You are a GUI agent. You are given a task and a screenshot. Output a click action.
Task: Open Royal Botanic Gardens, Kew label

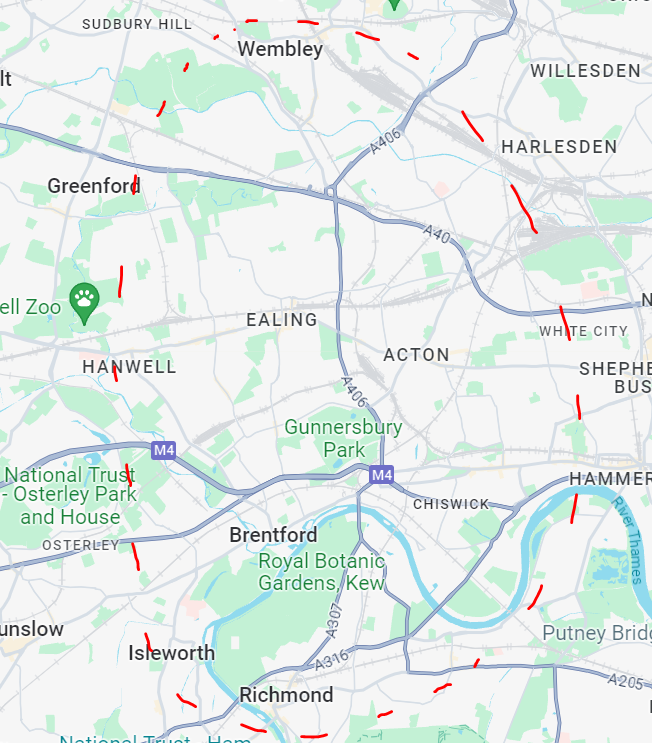pyautogui.click(x=322, y=572)
